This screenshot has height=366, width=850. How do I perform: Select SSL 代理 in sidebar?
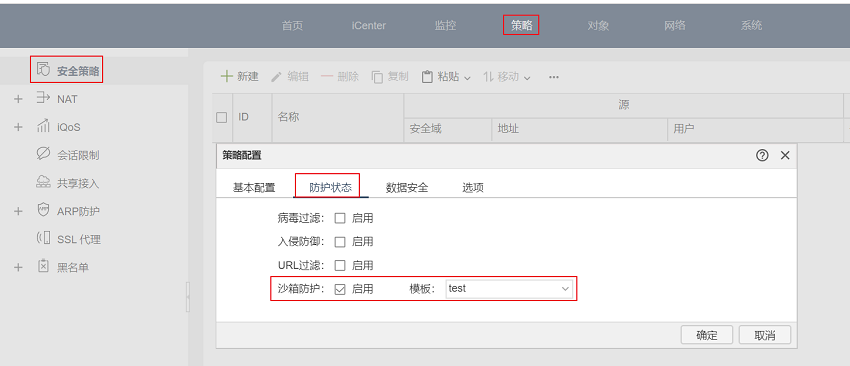79,240
